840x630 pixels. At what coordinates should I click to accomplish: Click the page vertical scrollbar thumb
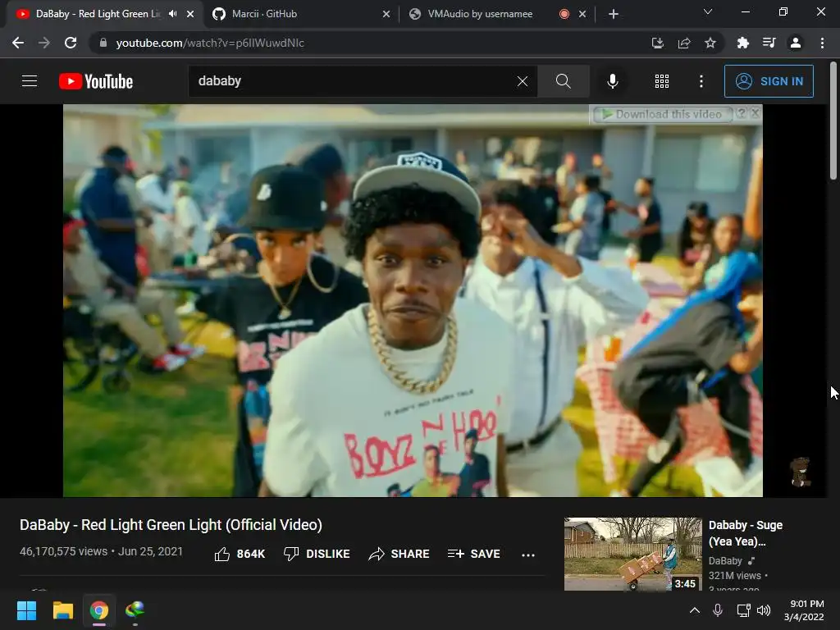pos(833,121)
